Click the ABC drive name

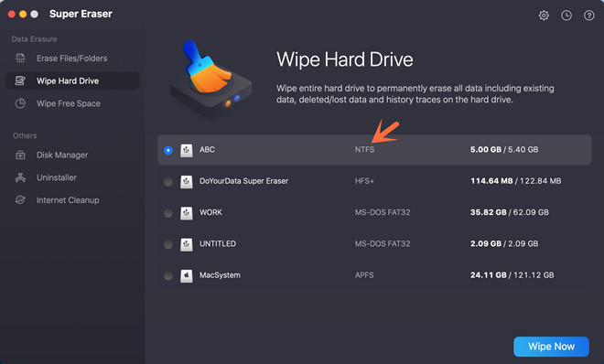[x=207, y=150]
